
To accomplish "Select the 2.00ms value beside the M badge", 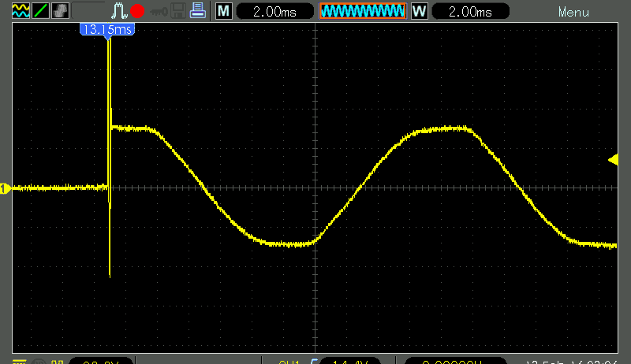I will coord(274,11).
